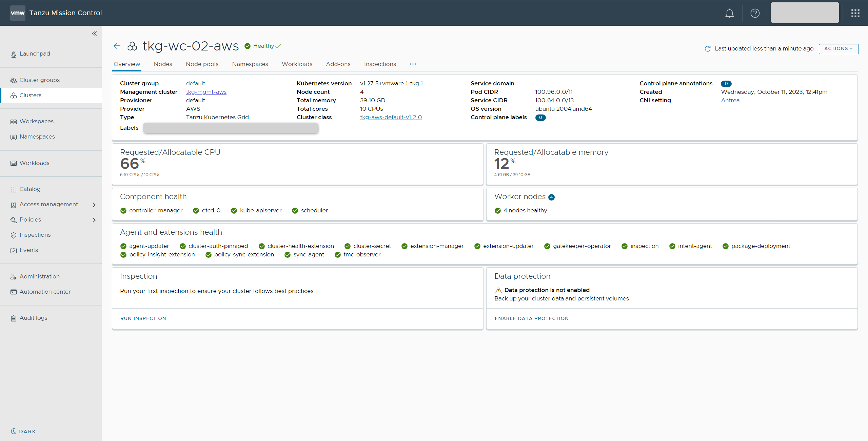Switch to the Add-ons tab

coord(338,64)
